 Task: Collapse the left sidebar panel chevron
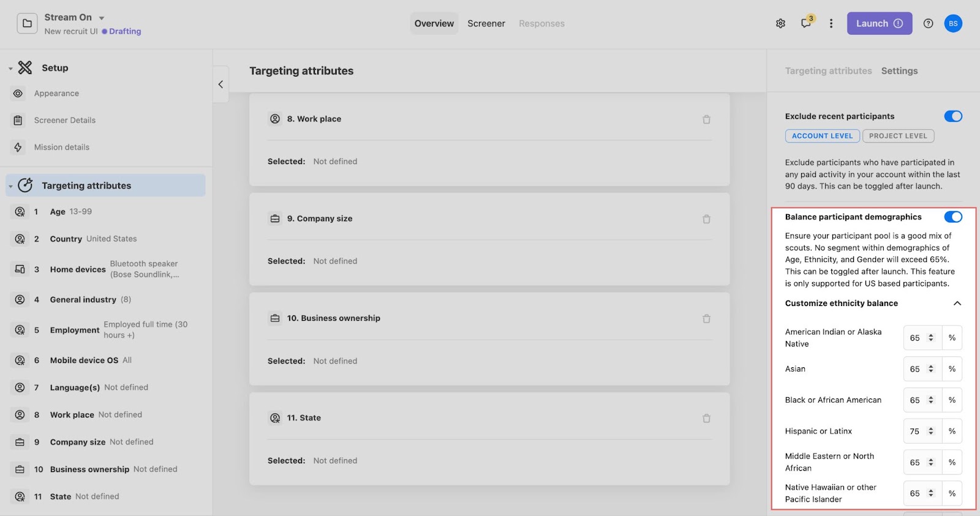[221, 84]
